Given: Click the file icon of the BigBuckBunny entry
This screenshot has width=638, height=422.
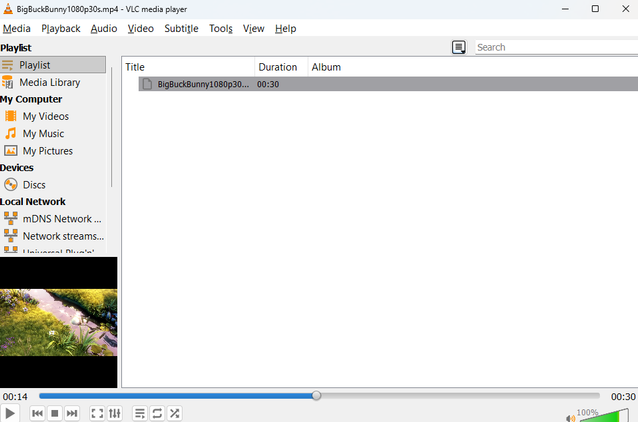Looking at the screenshot, I should (x=147, y=84).
